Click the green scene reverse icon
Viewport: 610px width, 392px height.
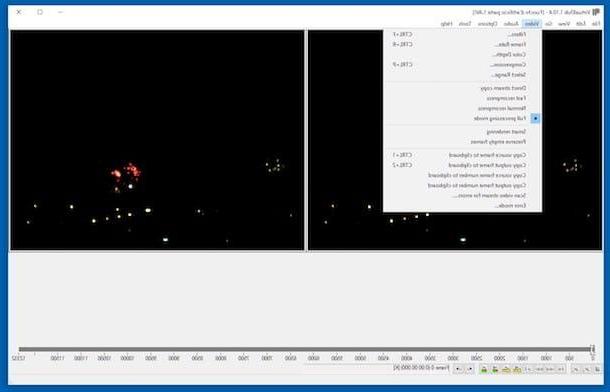click(495, 369)
